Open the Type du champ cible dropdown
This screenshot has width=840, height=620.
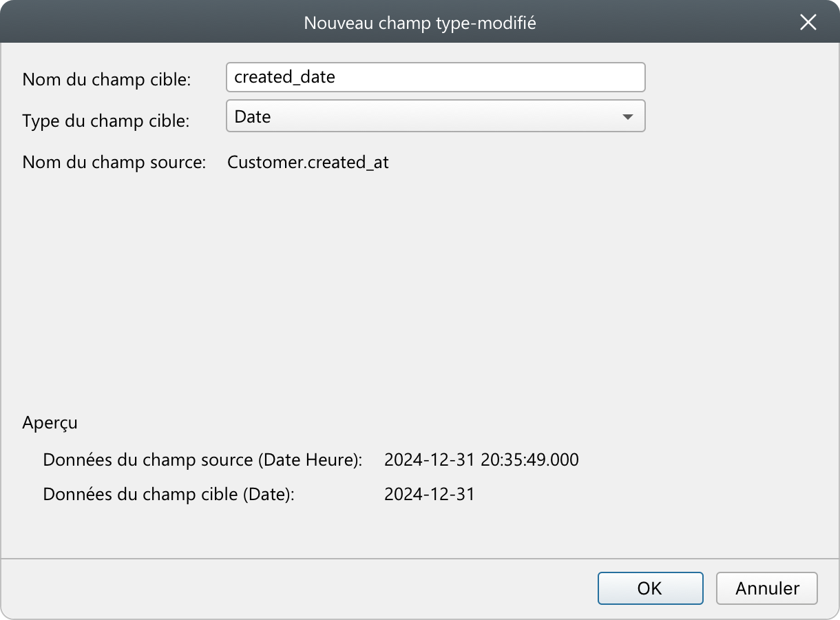tap(435, 116)
